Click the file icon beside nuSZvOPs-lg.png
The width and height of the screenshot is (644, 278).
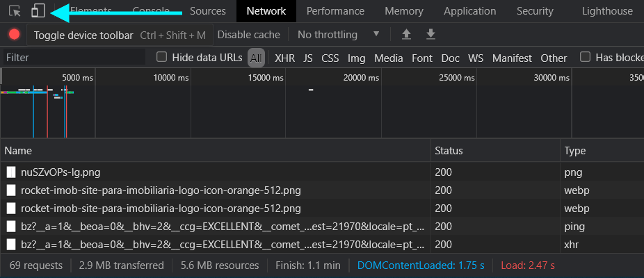point(11,172)
